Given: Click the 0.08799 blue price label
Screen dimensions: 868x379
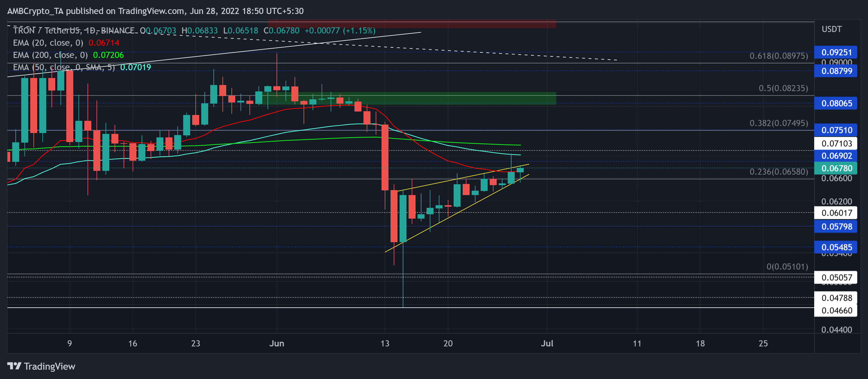Looking at the screenshot, I should click(836, 71).
